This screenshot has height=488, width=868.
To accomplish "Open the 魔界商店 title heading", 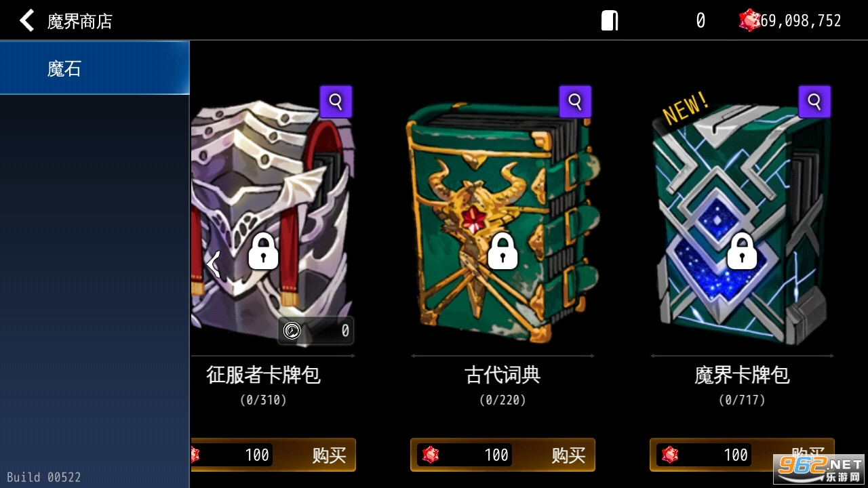I will 79,21.
